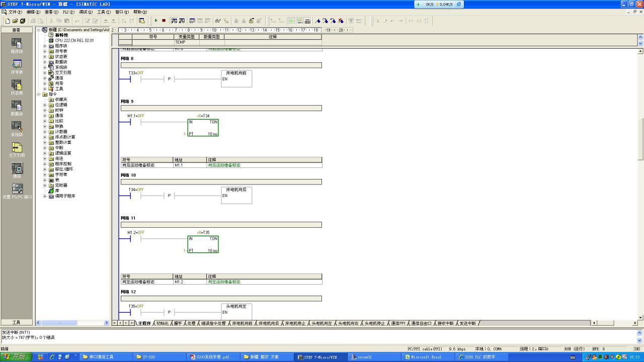Click the network 11 comment field
Image resolution: width=644 pixels, height=362 pixels.
[221, 225]
